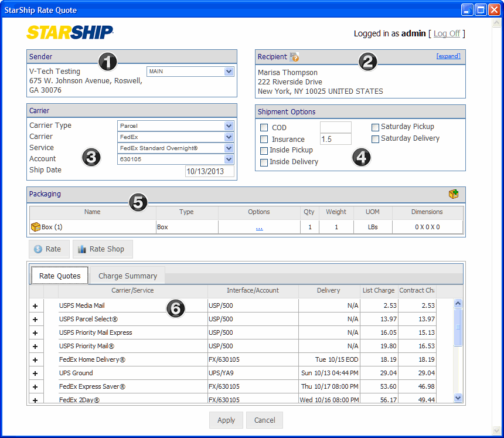Select the FedEx 2Day® rate row
504x438 pixels.
coord(233,399)
